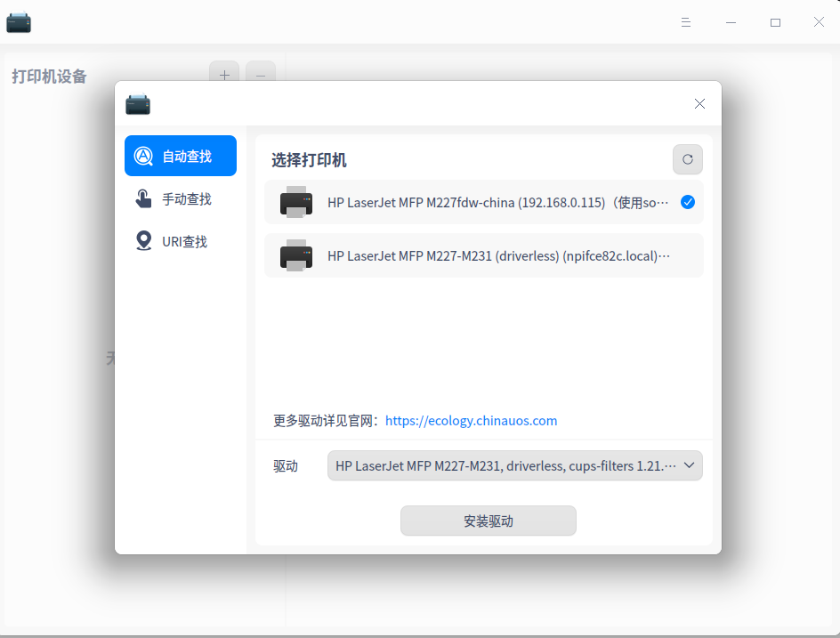The width and height of the screenshot is (840, 638).
Task: Click the + add printer button behind the dialog
Action: [x=224, y=76]
